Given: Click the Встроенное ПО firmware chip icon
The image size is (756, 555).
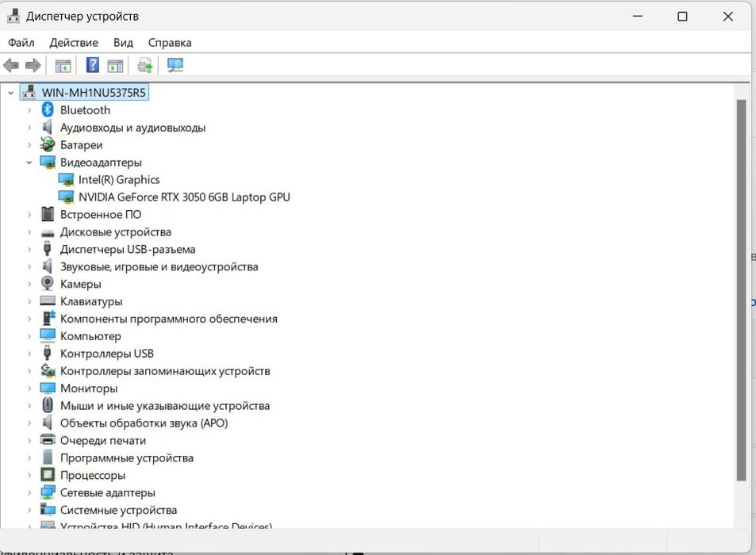Looking at the screenshot, I should point(48,214).
